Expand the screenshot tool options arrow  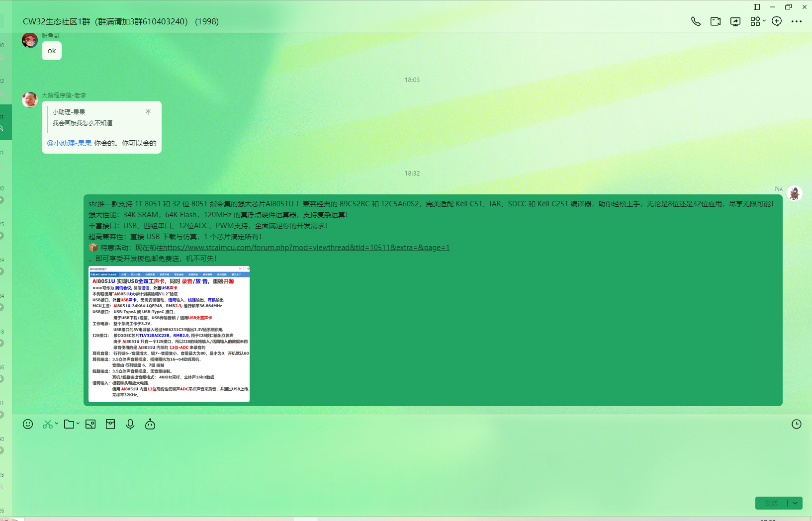(x=57, y=424)
